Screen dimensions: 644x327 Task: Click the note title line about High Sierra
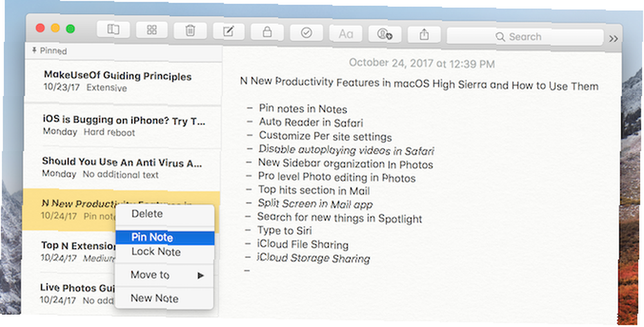[419, 83]
